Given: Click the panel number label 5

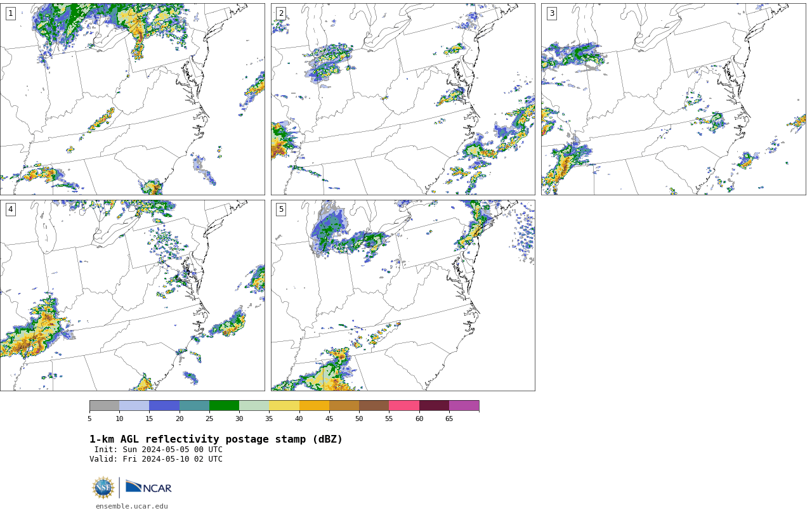Looking at the screenshot, I should tap(281, 209).
